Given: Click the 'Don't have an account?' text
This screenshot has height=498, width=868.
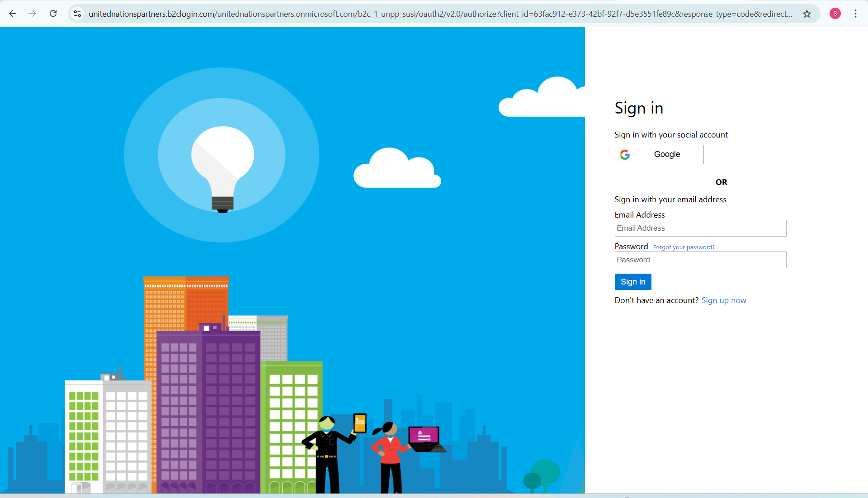Looking at the screenshot, I should pyautogui.click(x=656, y=300).
